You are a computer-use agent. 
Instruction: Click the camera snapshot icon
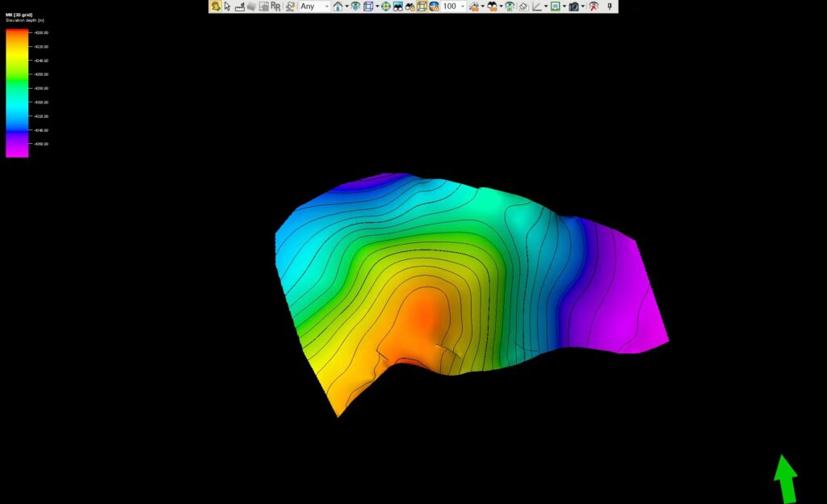pos(573,6)
